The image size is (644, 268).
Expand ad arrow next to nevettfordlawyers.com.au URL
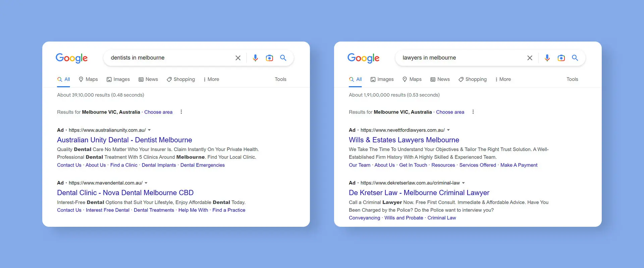point(448,130)
